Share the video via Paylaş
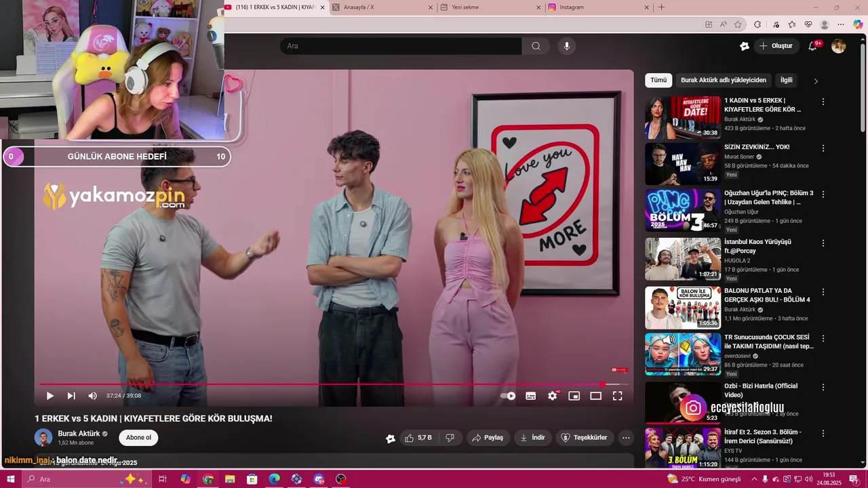Viewport: 868px width, 488px height. tap(488, 438)
